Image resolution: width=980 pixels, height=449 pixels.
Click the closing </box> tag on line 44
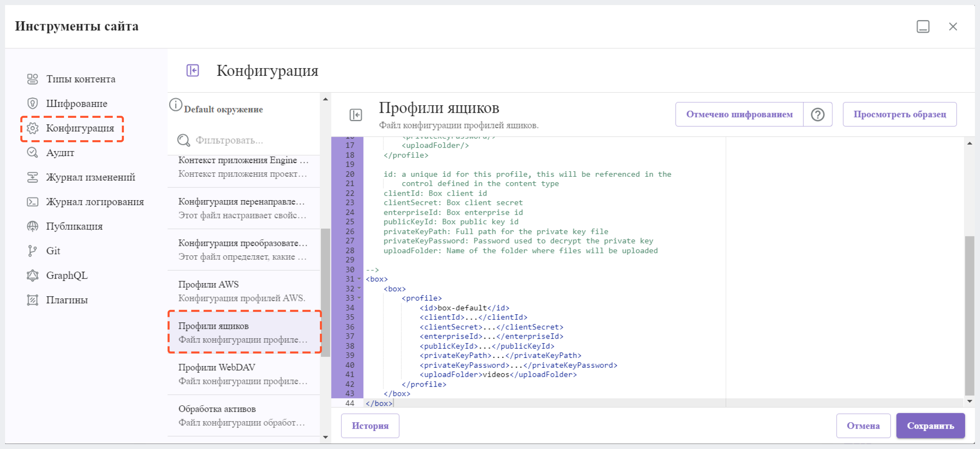[379, 403]
